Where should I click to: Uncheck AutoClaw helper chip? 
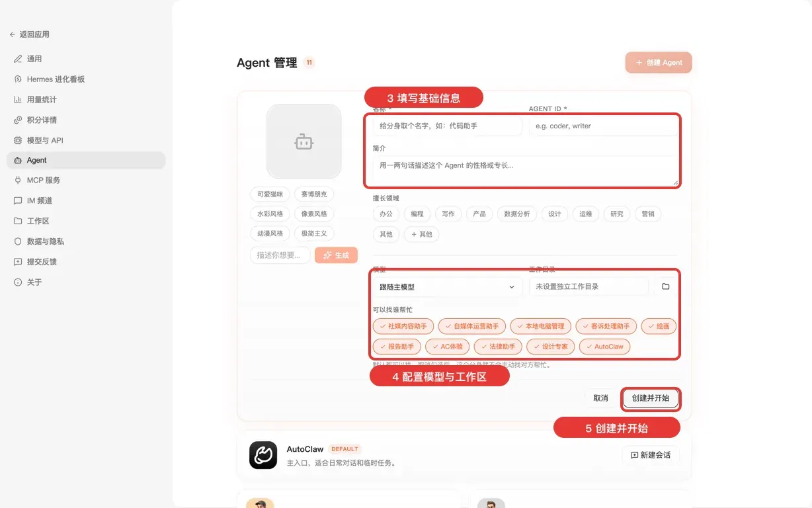[605, 347]
